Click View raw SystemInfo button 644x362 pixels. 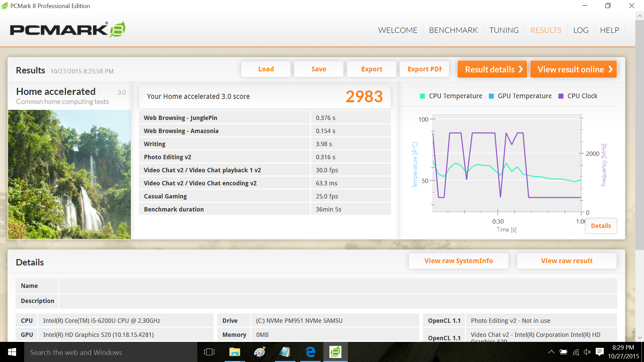pyautogui.click(x=458, y=261)
